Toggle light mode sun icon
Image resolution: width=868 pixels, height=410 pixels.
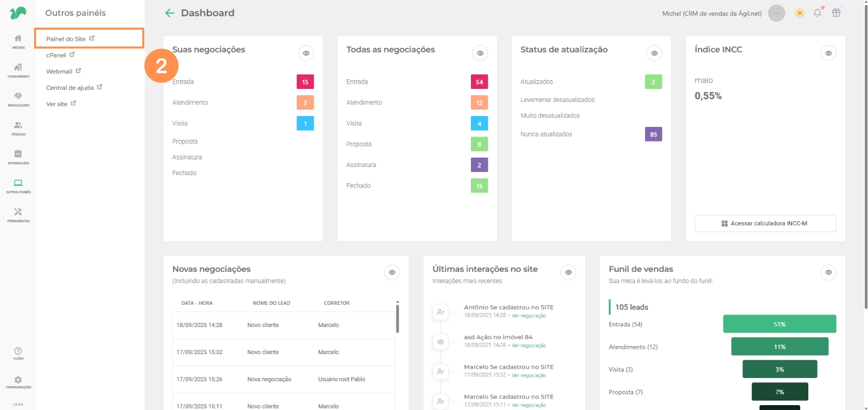coord(799,13)
